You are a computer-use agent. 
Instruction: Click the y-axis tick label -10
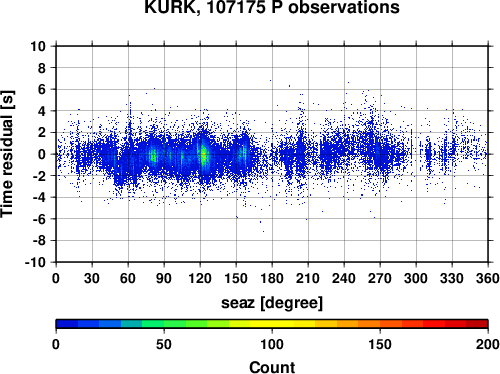point(35,262)
